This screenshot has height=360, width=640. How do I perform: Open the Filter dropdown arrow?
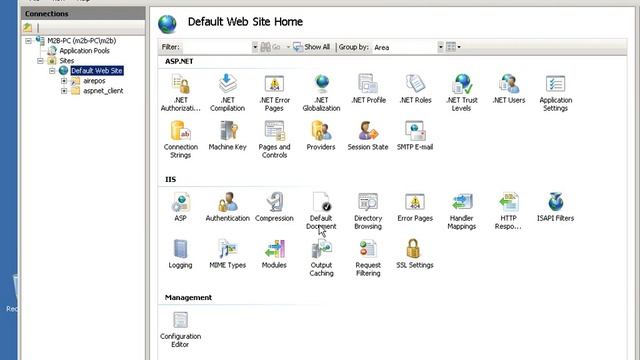(x=255, y=47)
